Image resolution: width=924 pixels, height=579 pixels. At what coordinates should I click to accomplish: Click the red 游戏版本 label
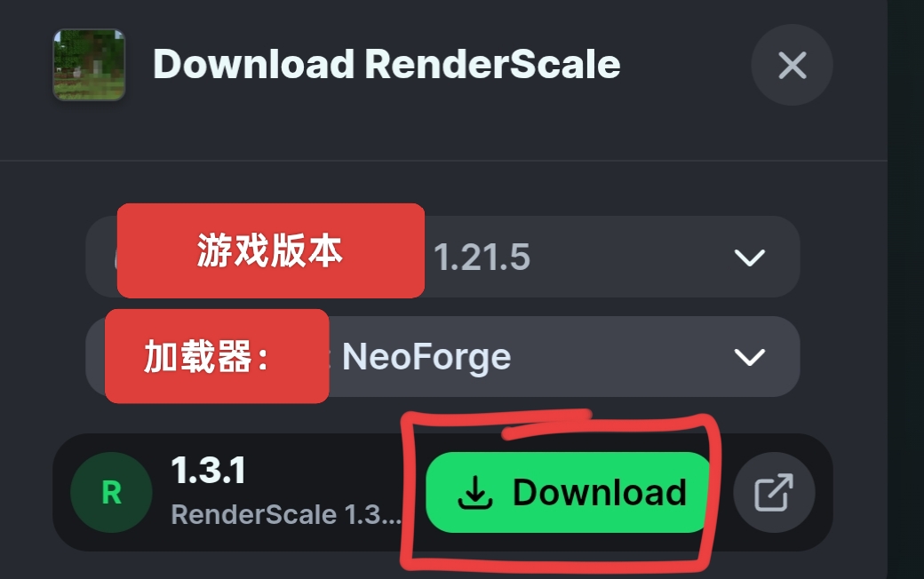(270, 250)
